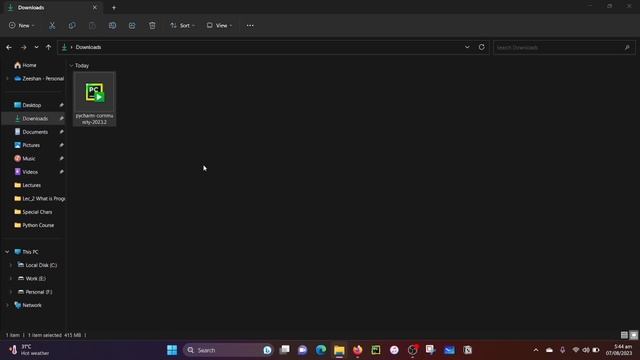Switch to large thumbnails view layout
Image resolution: width=640 pixels, height=360 pixels.
tap(633, 335)
